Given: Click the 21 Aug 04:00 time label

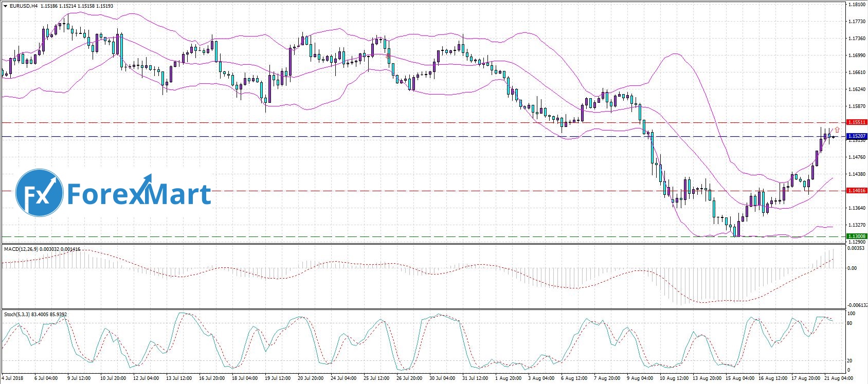Looking at the screenshot, I should [835, 378].
